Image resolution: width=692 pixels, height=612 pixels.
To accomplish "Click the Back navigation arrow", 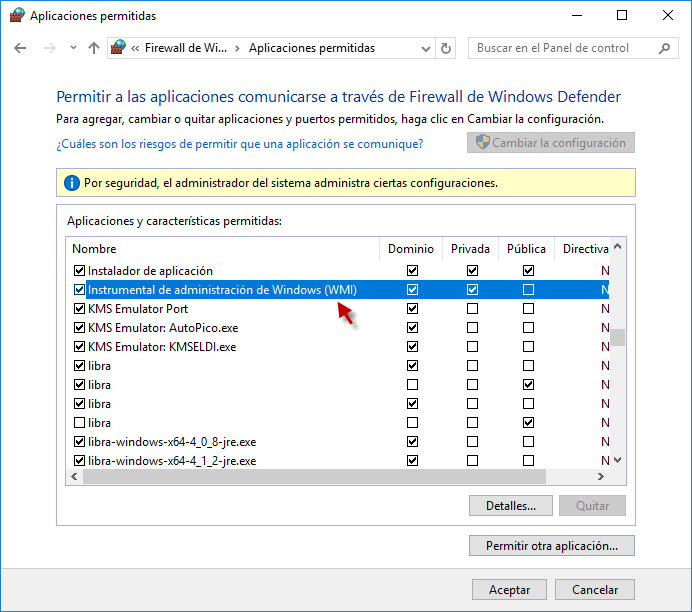I will pos(20,48).
